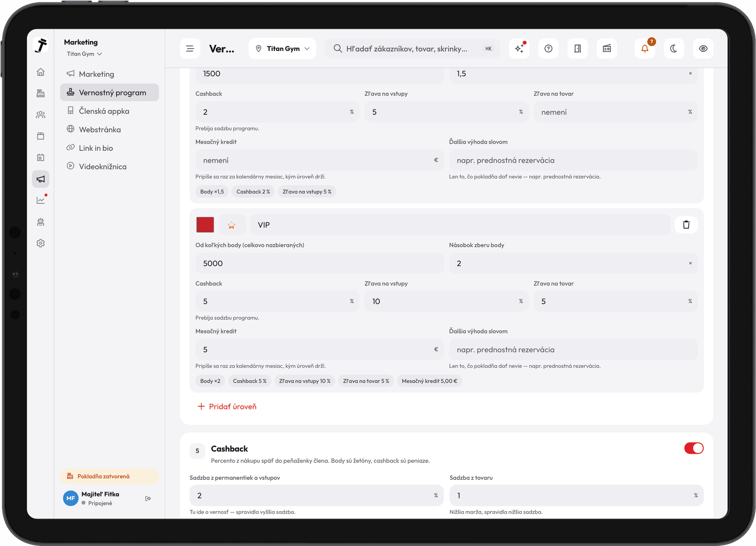Open Marketing menu item in sidebar

point(110,74)
